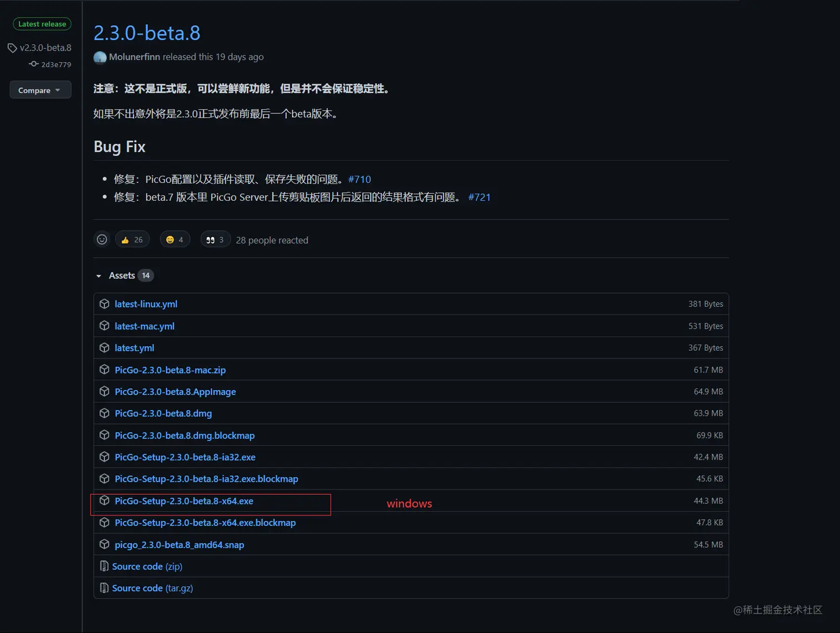Download latest.yml
840x633 pixels.
tap(134, 348)
